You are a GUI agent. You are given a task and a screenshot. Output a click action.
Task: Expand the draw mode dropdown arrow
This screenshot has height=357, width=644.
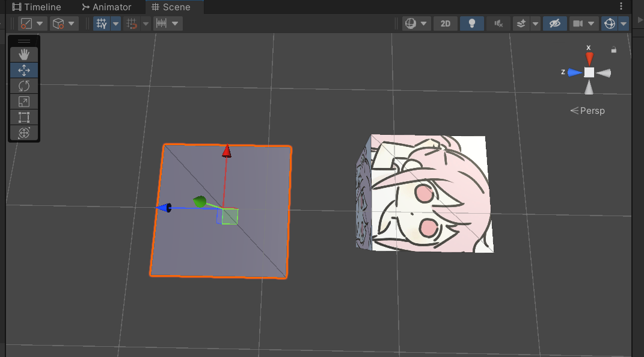click(424, 23)
